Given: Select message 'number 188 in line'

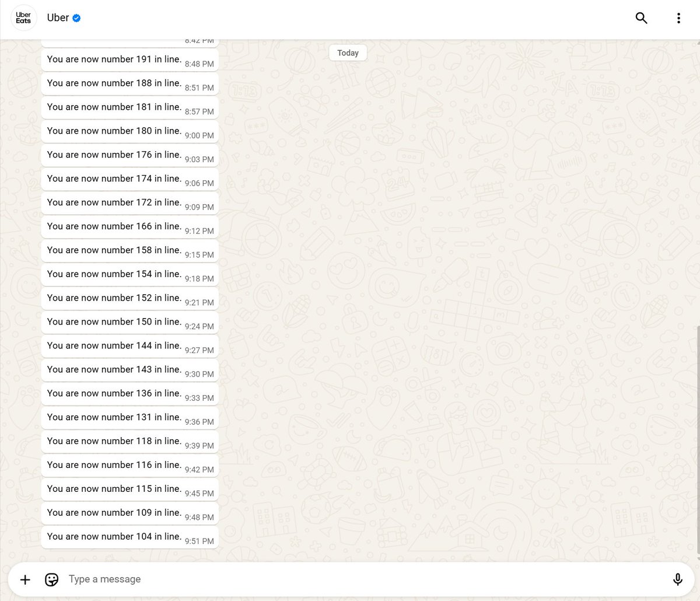Looking at the screenshot, I should tap(129, 85).
